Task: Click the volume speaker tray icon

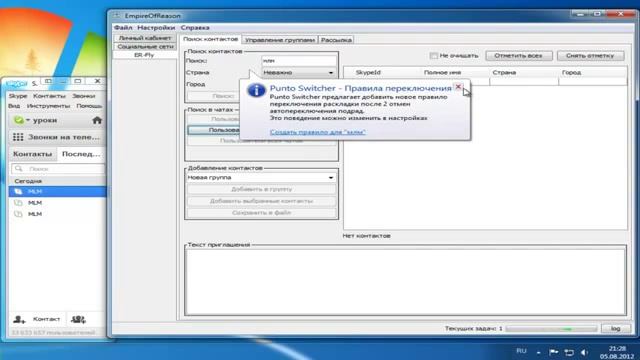Action: click(584, 352)
